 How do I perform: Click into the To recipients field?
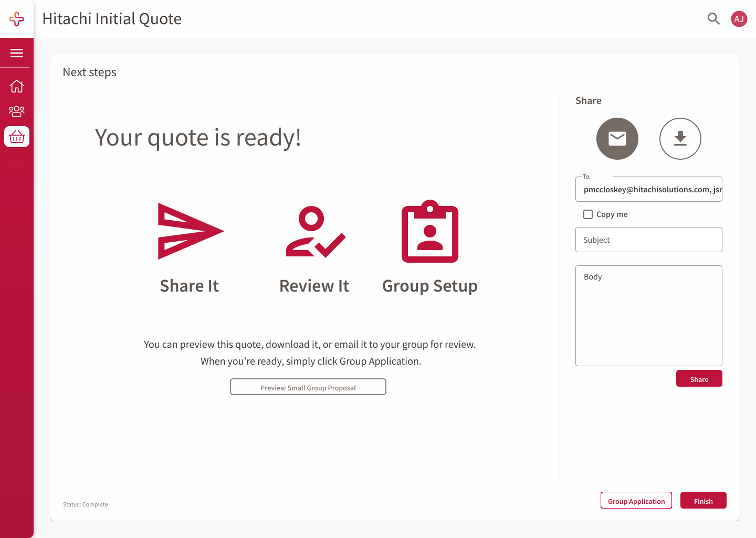(x=649, y=189)
